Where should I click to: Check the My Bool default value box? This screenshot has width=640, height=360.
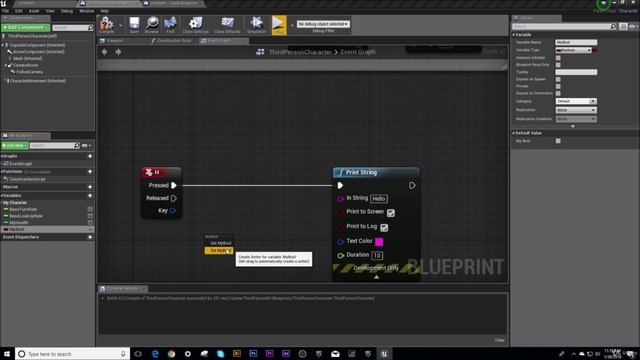point(558,141)
